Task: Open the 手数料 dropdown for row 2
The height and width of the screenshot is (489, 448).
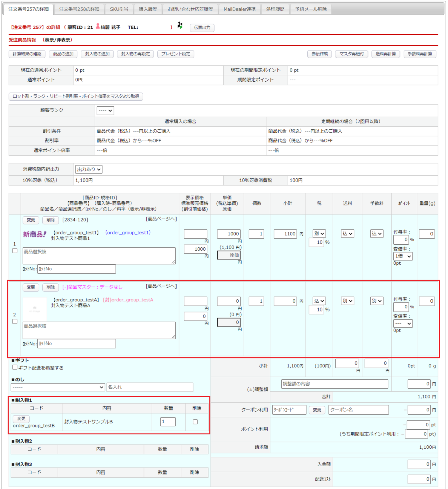Action: coord(377,301)
